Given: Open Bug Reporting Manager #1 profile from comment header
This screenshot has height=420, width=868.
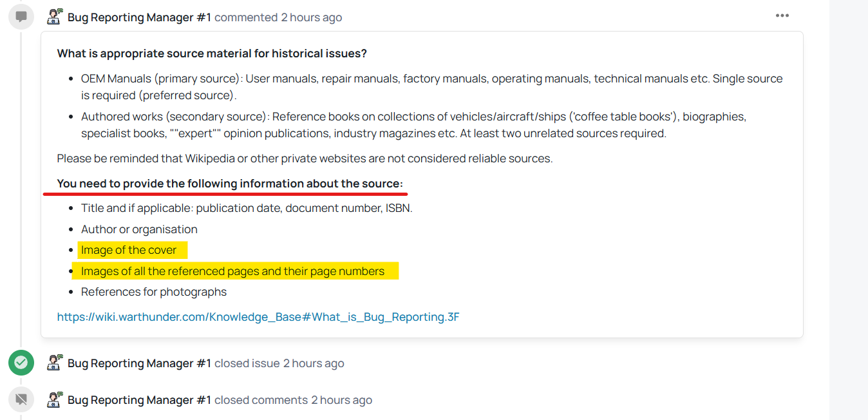Looking at the screenshot, I should [x=139, y=17].
